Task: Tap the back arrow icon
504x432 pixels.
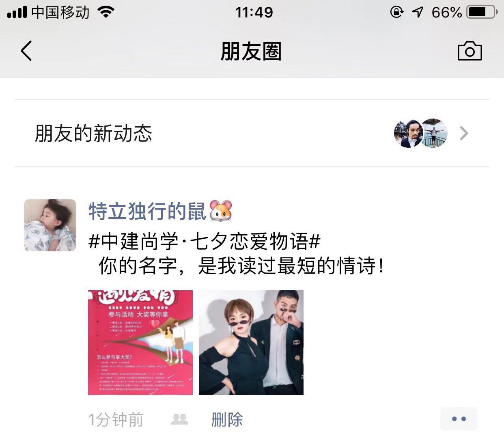Action: pyautogui.click(x=26, y=51)
